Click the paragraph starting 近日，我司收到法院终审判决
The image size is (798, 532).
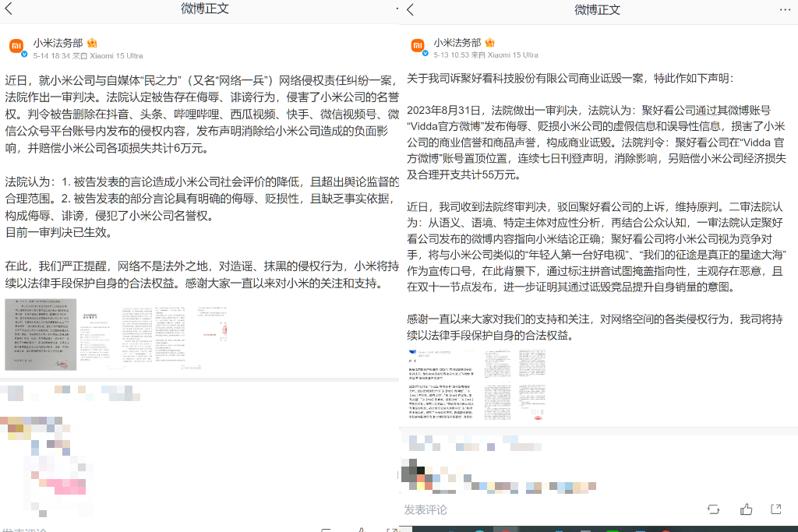pos(596,247)
